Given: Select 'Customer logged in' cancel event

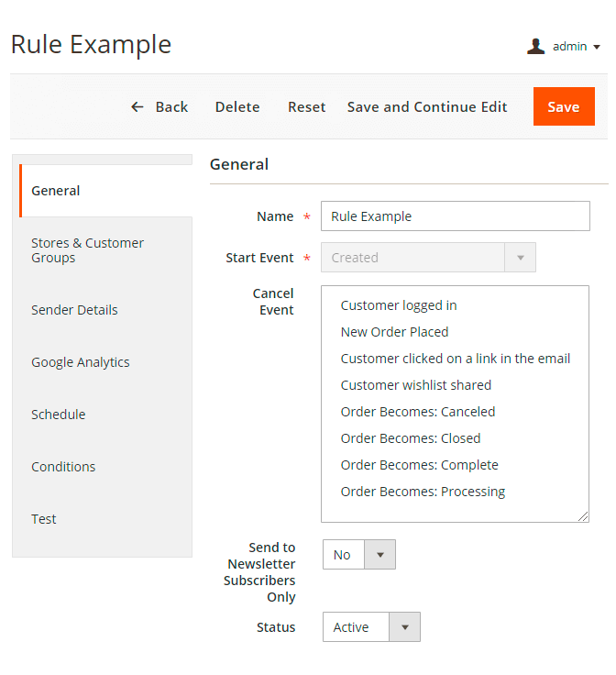Looking at the screenshot, I should 399,305.
